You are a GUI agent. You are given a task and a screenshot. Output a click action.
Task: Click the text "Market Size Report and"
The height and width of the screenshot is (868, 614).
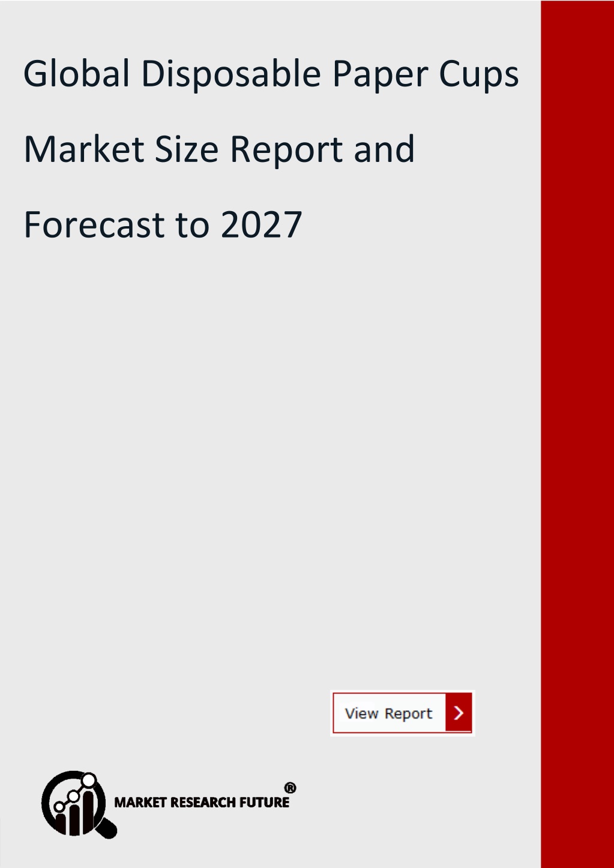[x=219, y=149]
